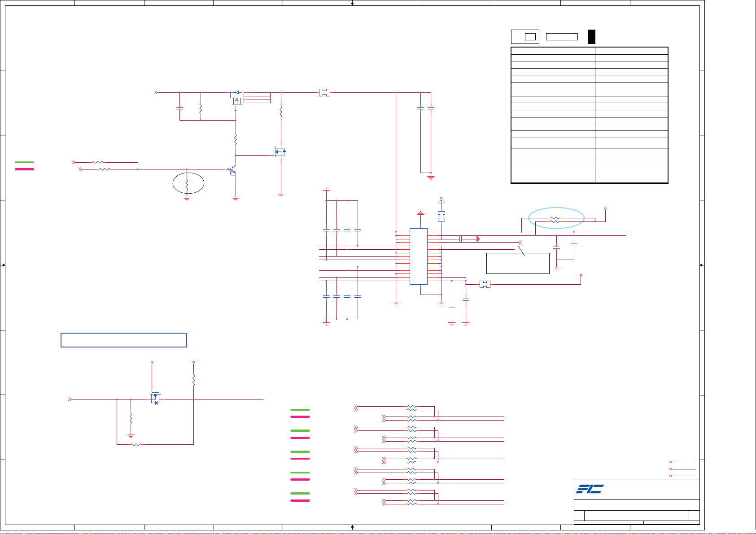Click the ferrite bead on the top power rail
Image resolution: width=756 pixels, height=534 pixels.
tap(324, 93)
